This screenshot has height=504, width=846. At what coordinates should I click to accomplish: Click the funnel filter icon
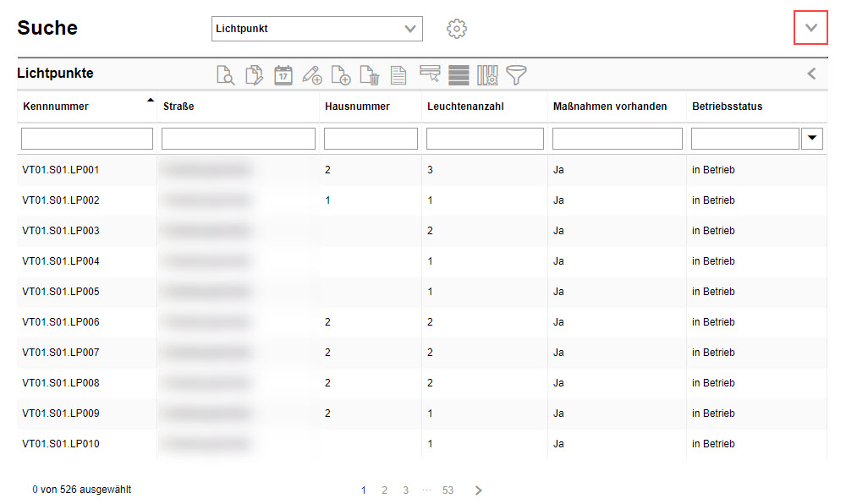pos(516,74)
